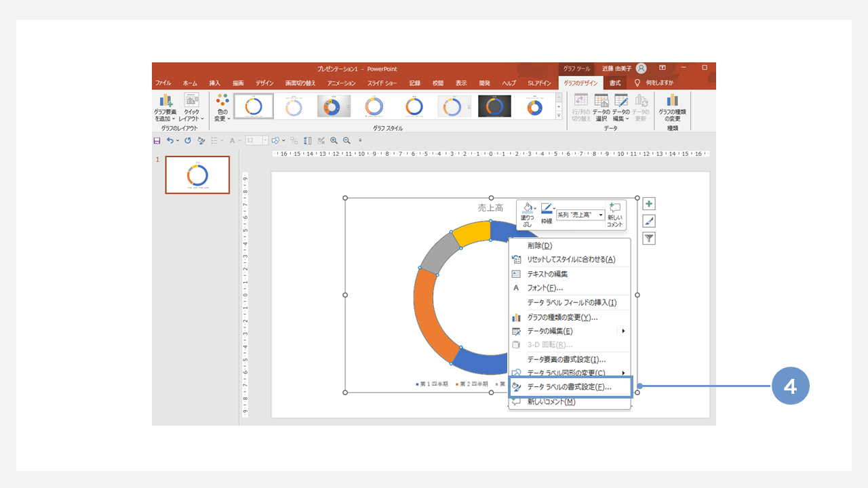Select 削除 in the context menu
The height and width of the screenshot is (488, 868).
[540, 245]
